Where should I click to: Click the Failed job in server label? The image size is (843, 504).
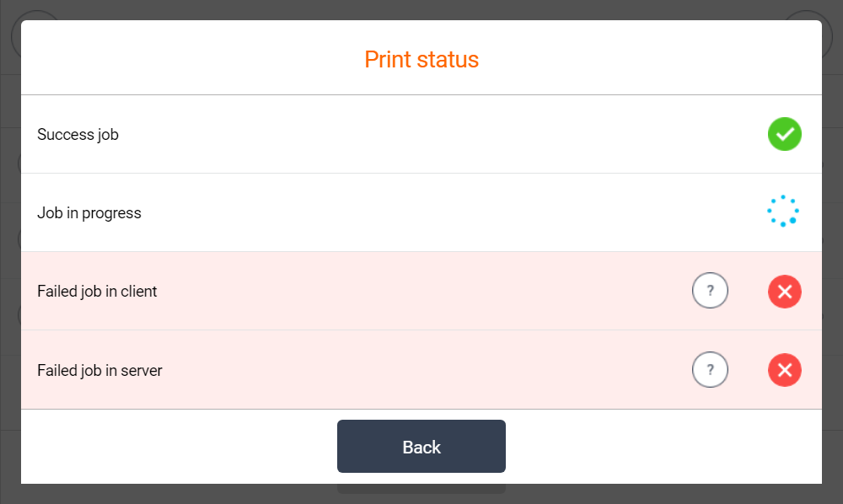tap(99, 370)
